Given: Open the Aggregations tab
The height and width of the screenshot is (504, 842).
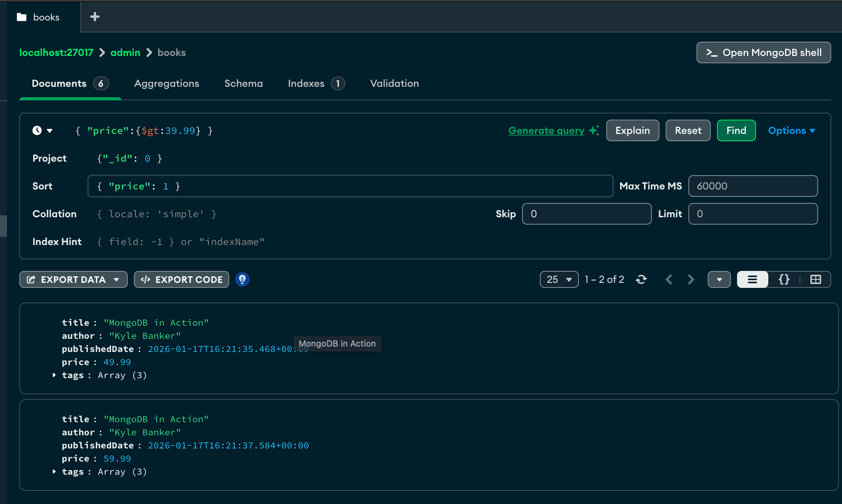Looking at the screenshot, I should tap(166, 83).
